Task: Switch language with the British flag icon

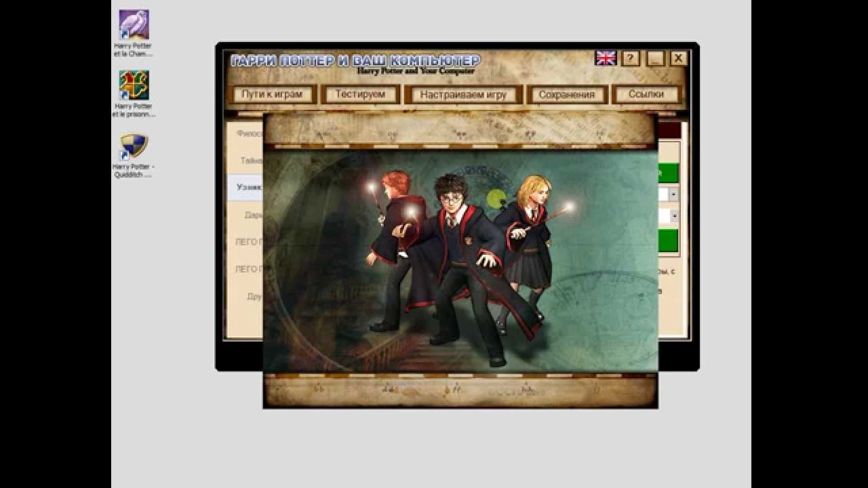Action: pyautogui.click(x=606, y=58)
